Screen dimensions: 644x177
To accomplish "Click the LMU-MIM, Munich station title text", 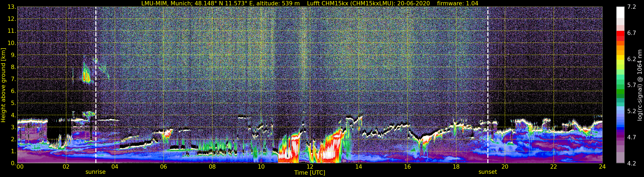I will [x=167, y=3].
